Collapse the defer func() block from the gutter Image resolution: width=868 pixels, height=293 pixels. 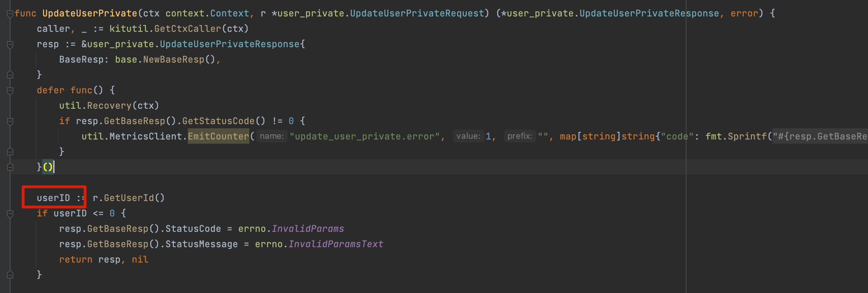pos(10,91)
